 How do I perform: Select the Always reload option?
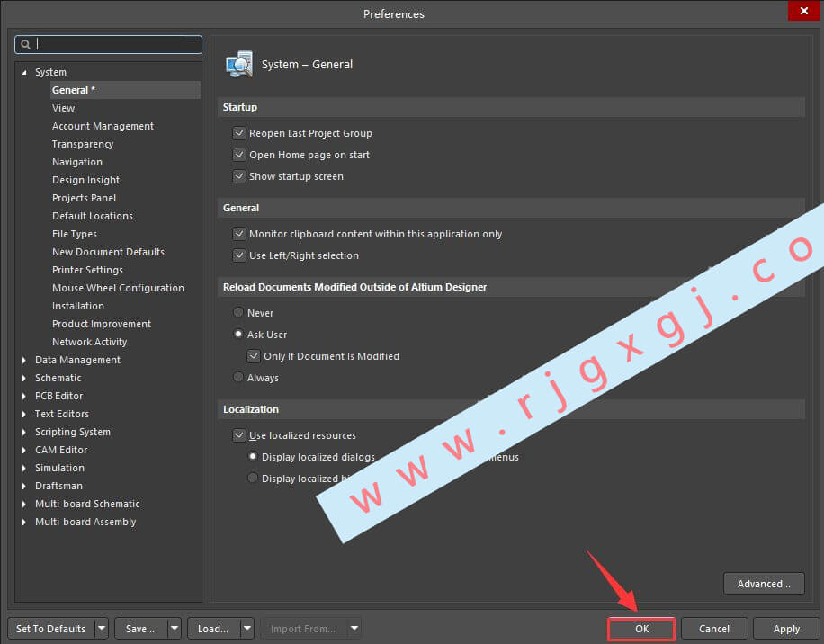pyautogui.click(x=238, y=377)
